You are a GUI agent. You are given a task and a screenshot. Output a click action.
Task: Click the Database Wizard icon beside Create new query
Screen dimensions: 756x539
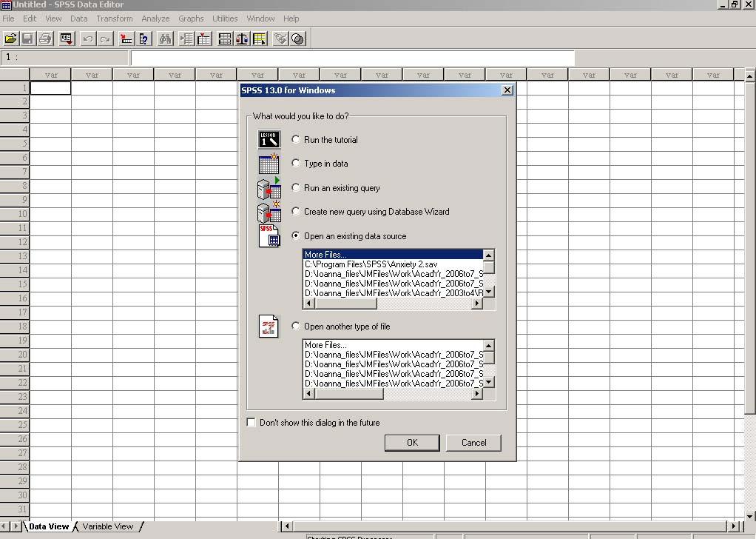(269, 212)
